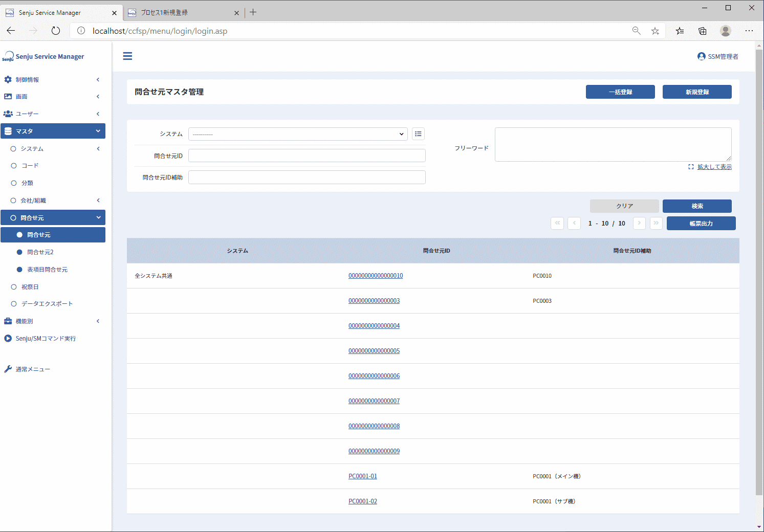Image resolution: width=764 pixels, height=532 pixels.
Task: Click the 一括登録 button
Action: click(620, 92)
